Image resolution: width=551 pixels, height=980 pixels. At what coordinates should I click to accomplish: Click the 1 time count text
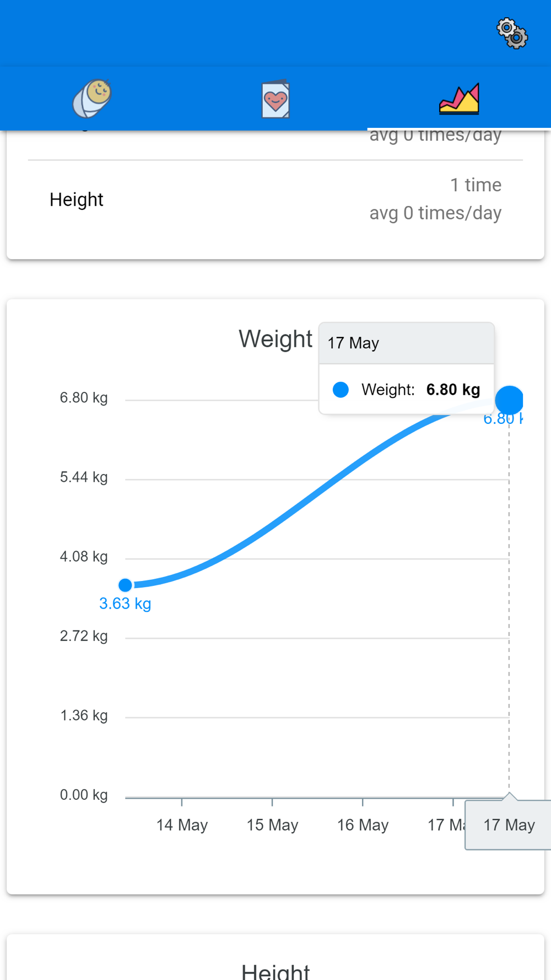[x=476, y=185]
